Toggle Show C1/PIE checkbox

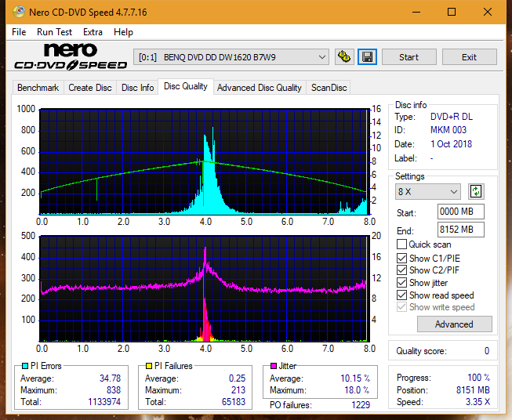click(401, 258)
